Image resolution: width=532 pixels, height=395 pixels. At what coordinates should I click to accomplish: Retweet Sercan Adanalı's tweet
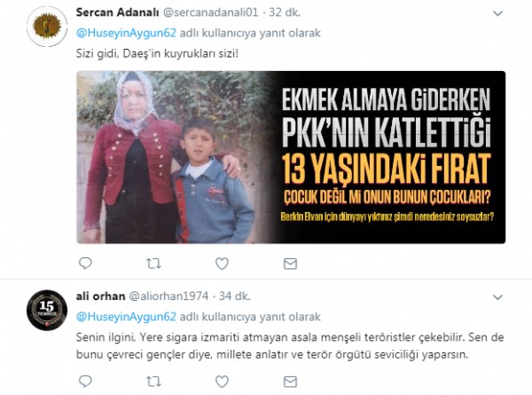click(x=153, y=264)
